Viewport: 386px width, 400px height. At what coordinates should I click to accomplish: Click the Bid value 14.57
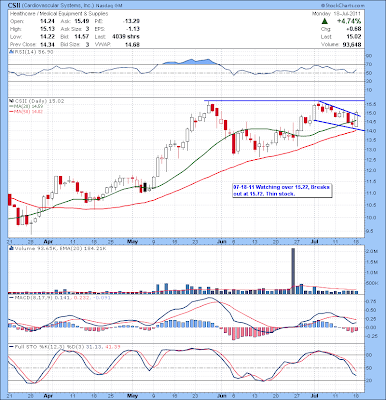point(83,37)
